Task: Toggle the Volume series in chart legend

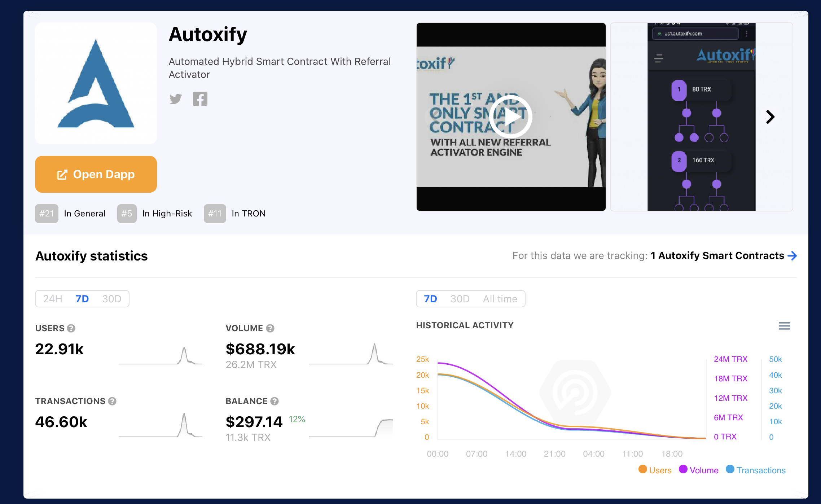Action: coord(698,470)
